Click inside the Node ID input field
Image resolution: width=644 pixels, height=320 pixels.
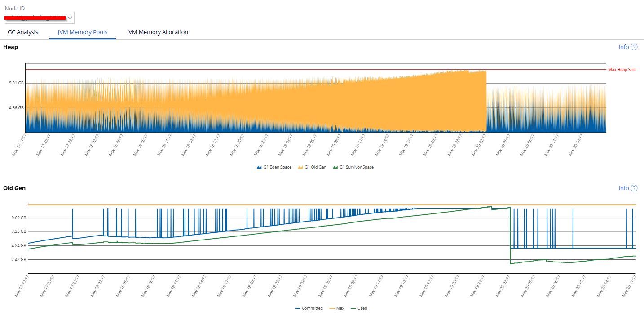click(36, 18)
